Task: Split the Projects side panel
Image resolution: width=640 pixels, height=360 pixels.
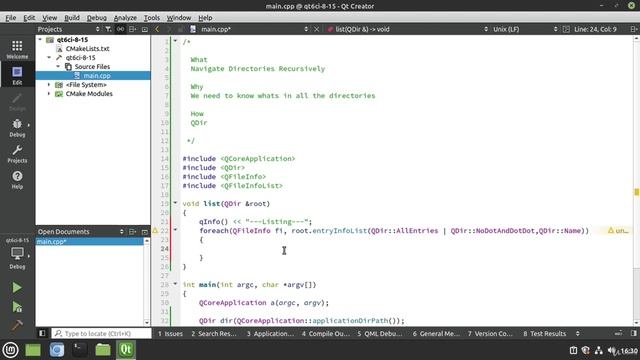Action: coord(133,29)
